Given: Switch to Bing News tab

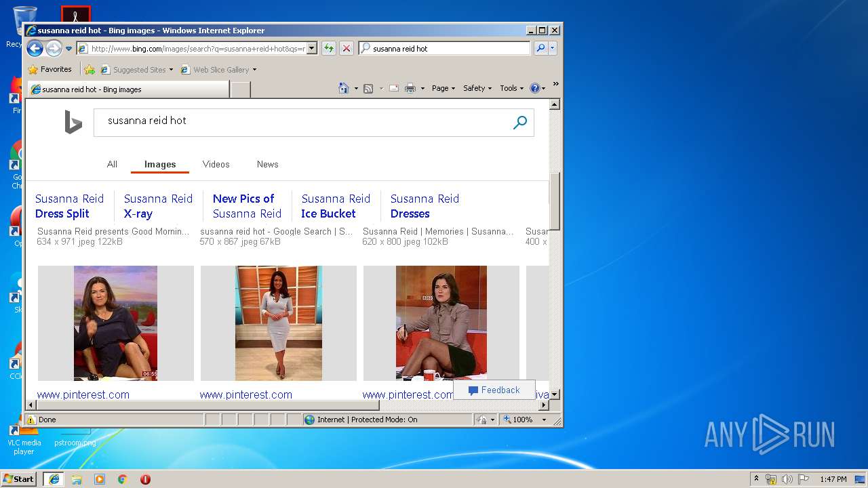Looking at the screenshot, I should click(267, 164).
